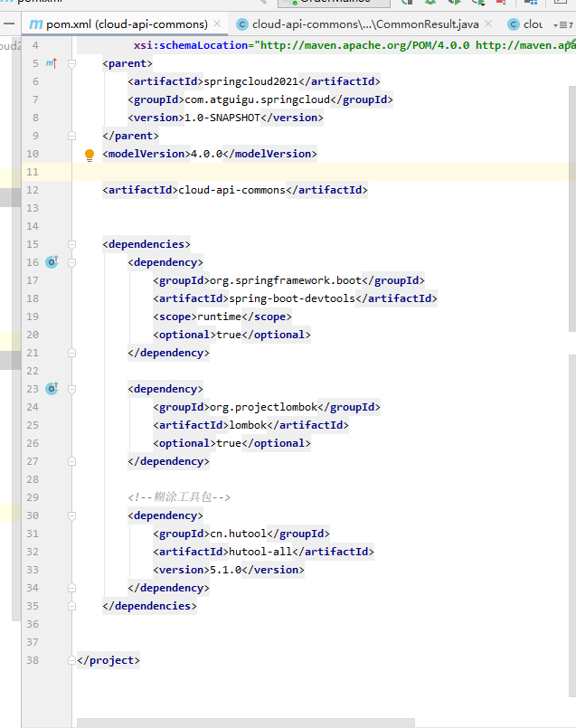Click the '1.0-SNAPSHOT' version value
The width and height of the screenshot is (576, 728).
coord(222,118)
